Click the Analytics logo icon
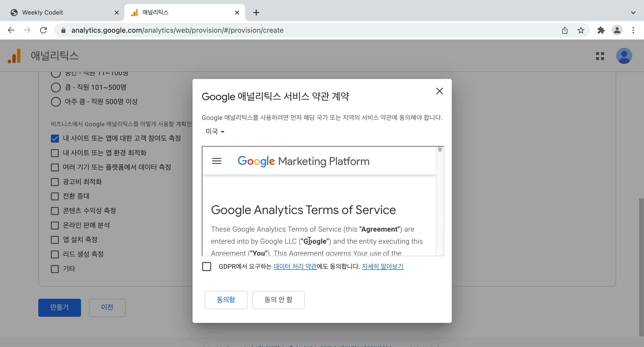 tap(14, 56)
